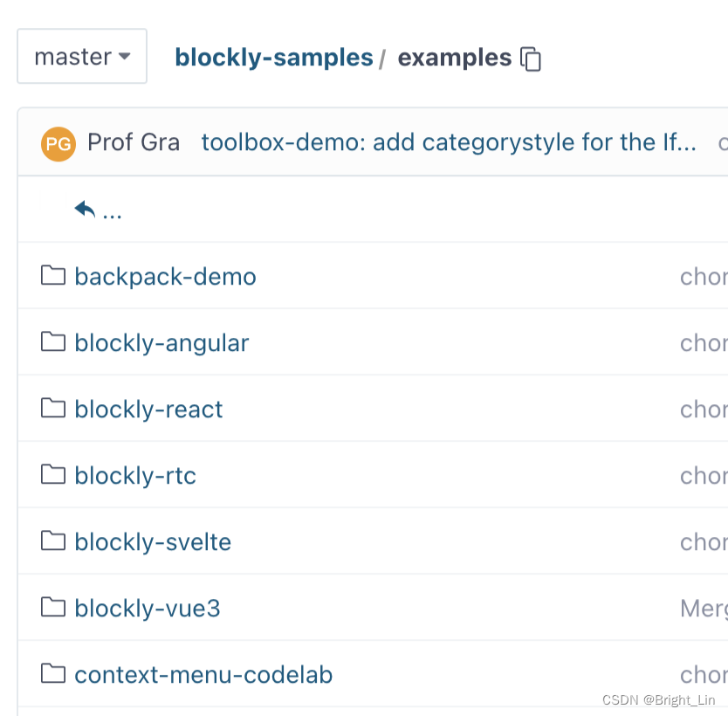This screenshot has width=728, height=716.
Task: Click the folder icon beside blockly-react
Action: coord(53,409)
